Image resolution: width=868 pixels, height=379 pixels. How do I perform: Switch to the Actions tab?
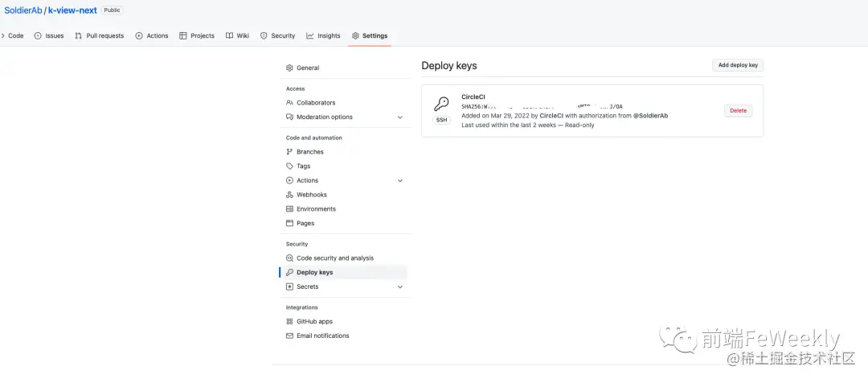click(152, 35)
